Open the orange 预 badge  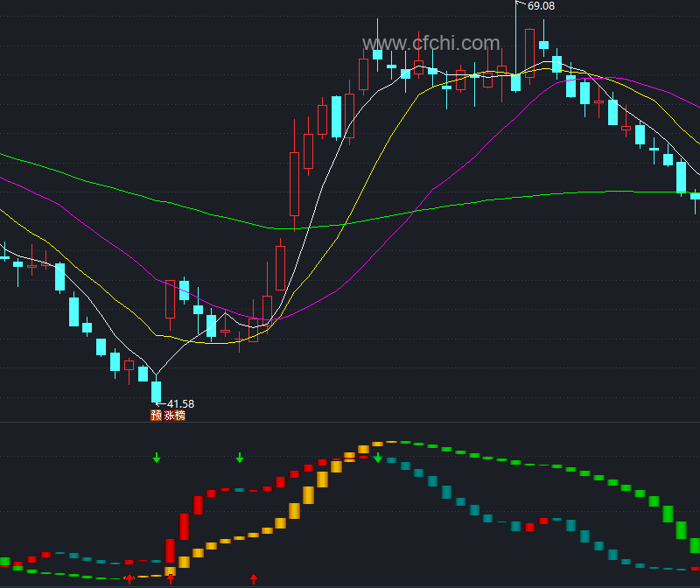coord(157,416)
